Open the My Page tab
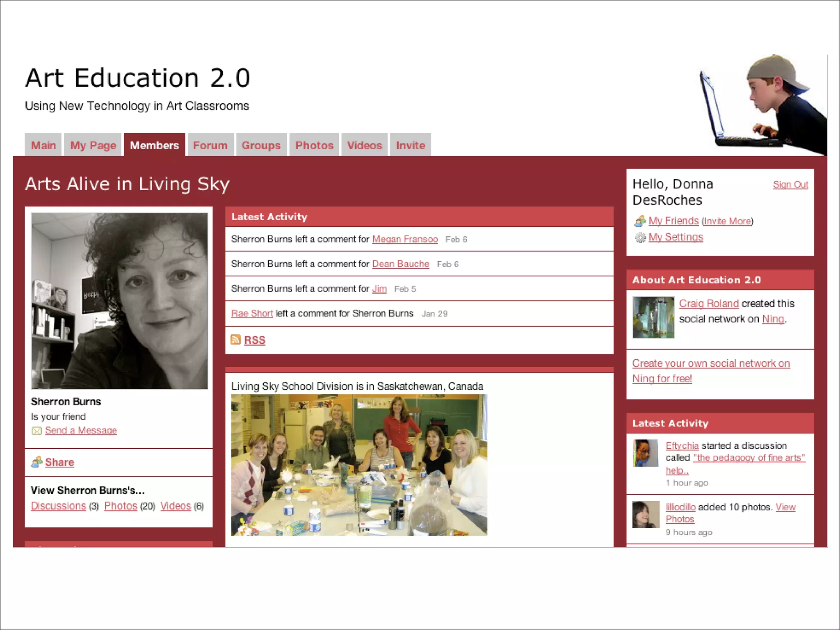The image size is (840, 630). (93, 145)
